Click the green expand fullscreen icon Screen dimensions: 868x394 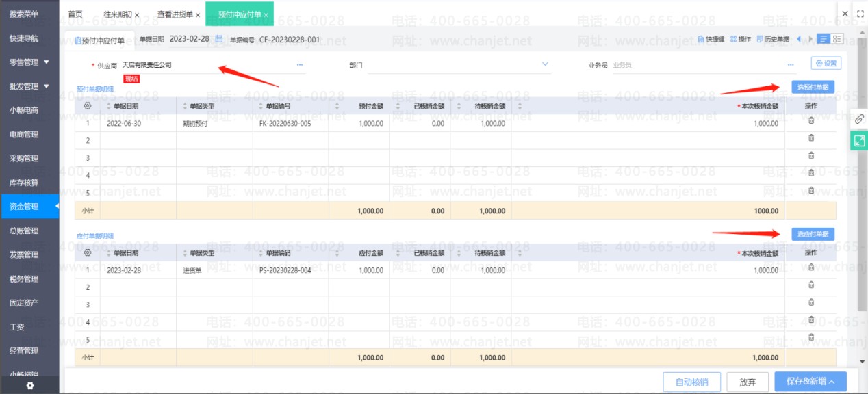859,141
